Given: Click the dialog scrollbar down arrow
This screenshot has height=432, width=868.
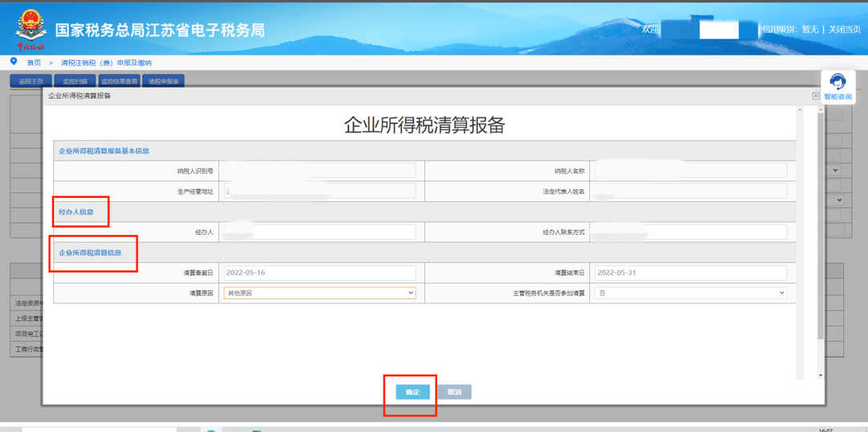Looking at the screenshot, I should tap(820, 375).
